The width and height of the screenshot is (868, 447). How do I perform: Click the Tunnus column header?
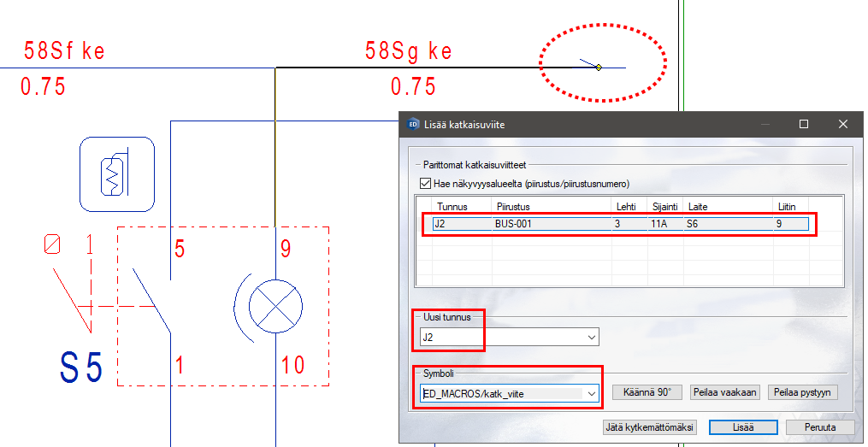point(452,206)
